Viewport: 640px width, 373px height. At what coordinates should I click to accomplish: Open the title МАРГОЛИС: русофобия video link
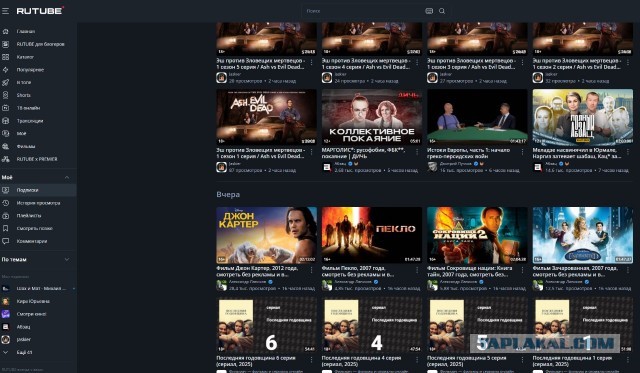pyautogui.click(x=363, y=153)
